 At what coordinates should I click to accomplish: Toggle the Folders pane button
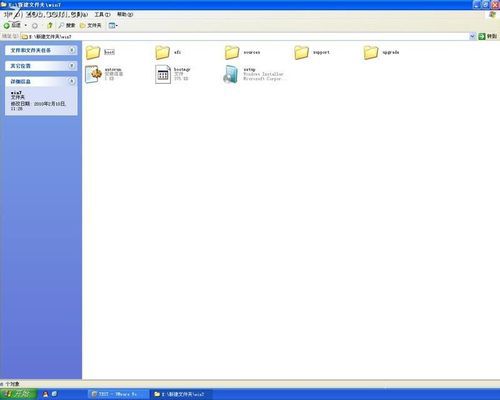pyautogui.click(x=90, y=25)
